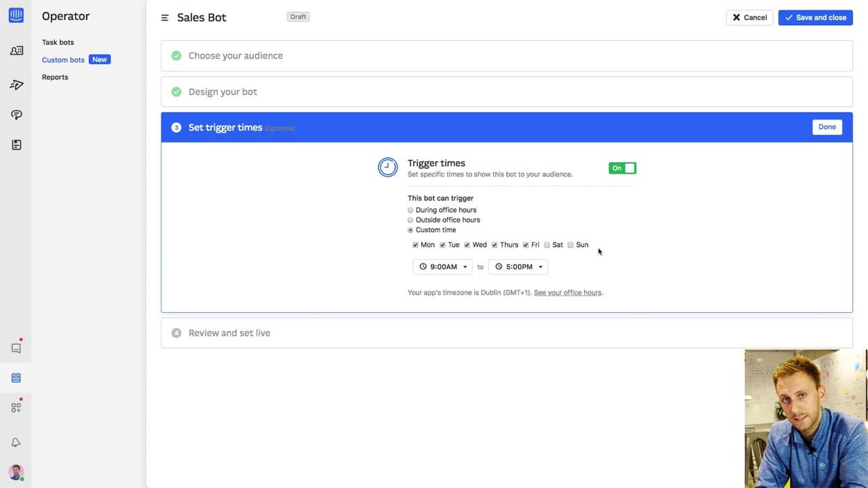The width and height of the screenshot is (868, 488).
Task: Select During office hours radio option
Action: 410,210
